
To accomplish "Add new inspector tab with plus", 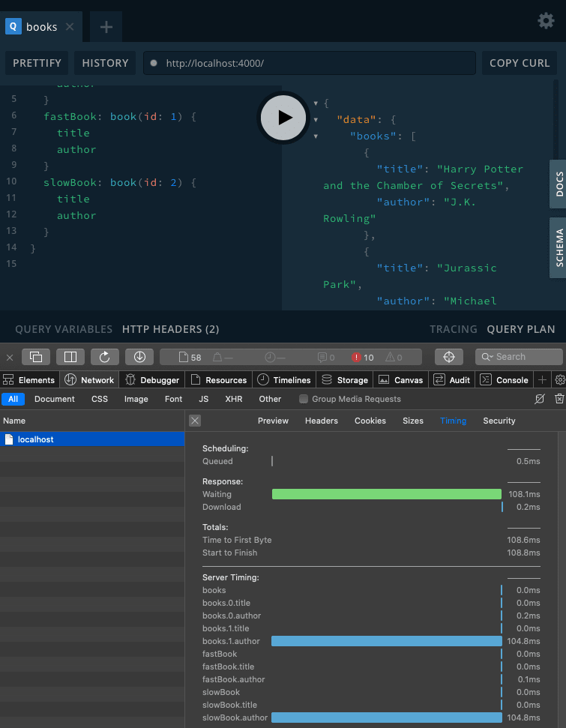I will 542,380.
